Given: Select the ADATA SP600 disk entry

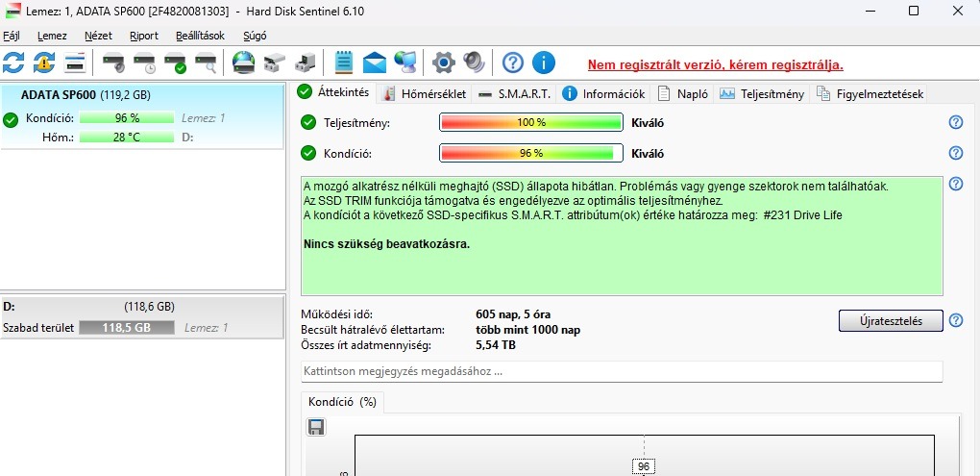Looking at the screenshot, I should click(143, 116).
